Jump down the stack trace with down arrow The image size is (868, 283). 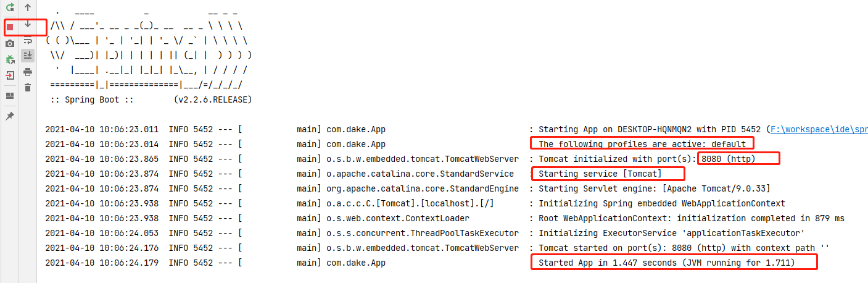click(x=28, y=24)
